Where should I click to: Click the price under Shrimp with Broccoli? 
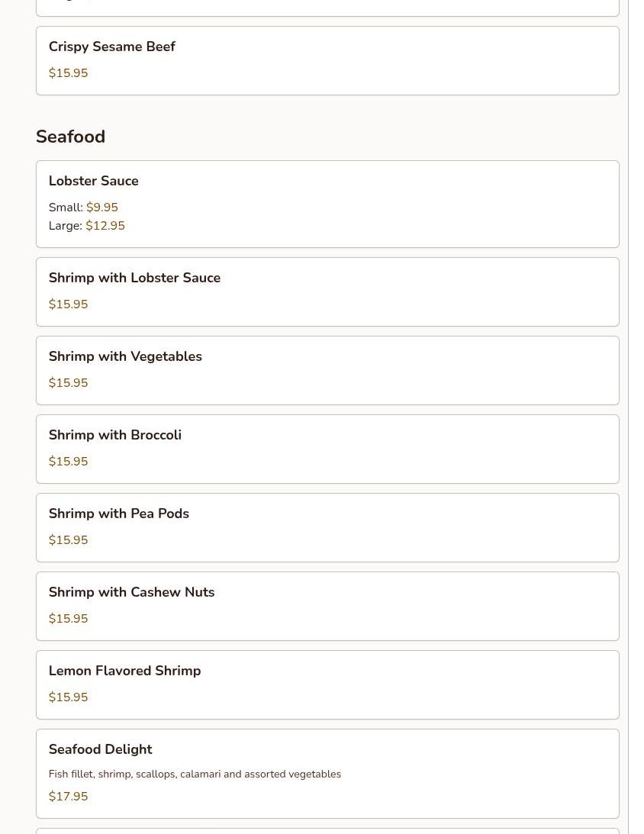pos(68,462)
